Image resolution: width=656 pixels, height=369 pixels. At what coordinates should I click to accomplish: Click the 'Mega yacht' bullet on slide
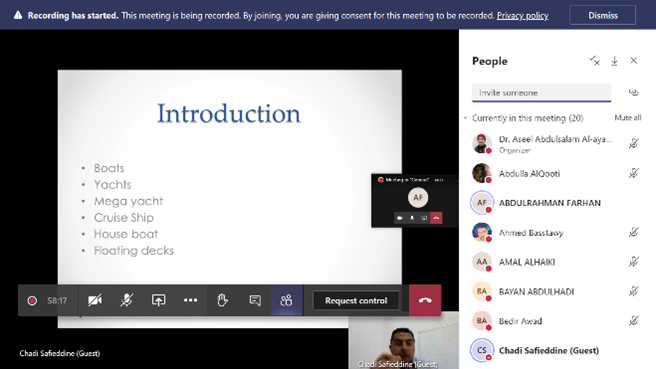click(128, 201)
